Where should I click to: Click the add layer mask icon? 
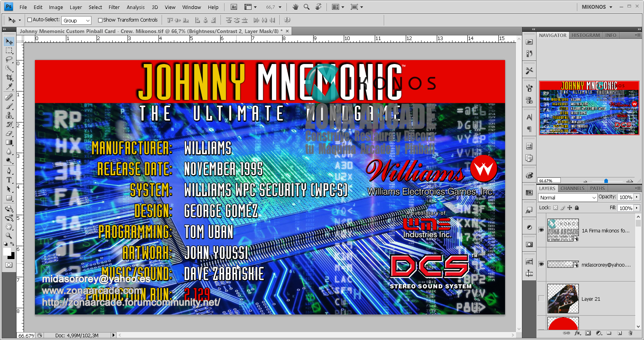coord(588,333)
